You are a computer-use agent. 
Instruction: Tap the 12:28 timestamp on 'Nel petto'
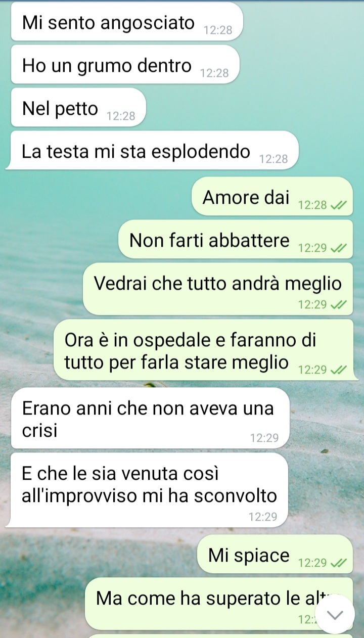[x=121, y=116]
